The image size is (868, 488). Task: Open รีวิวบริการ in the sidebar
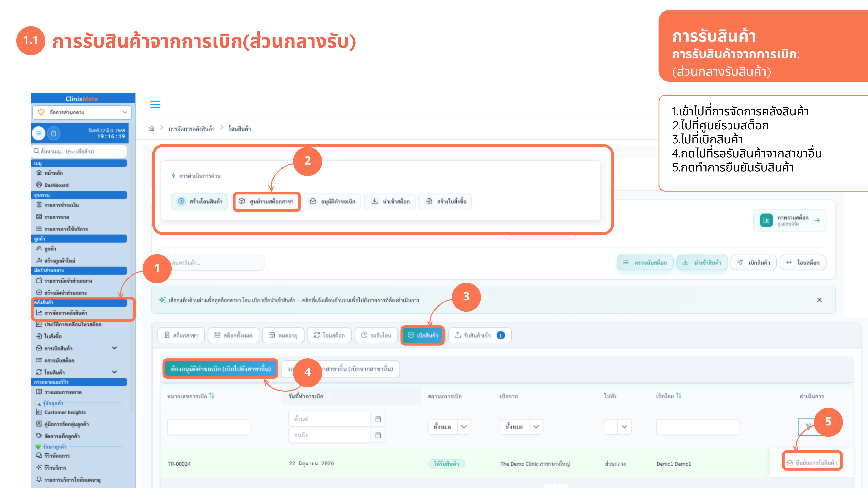(x=51, y=467)
